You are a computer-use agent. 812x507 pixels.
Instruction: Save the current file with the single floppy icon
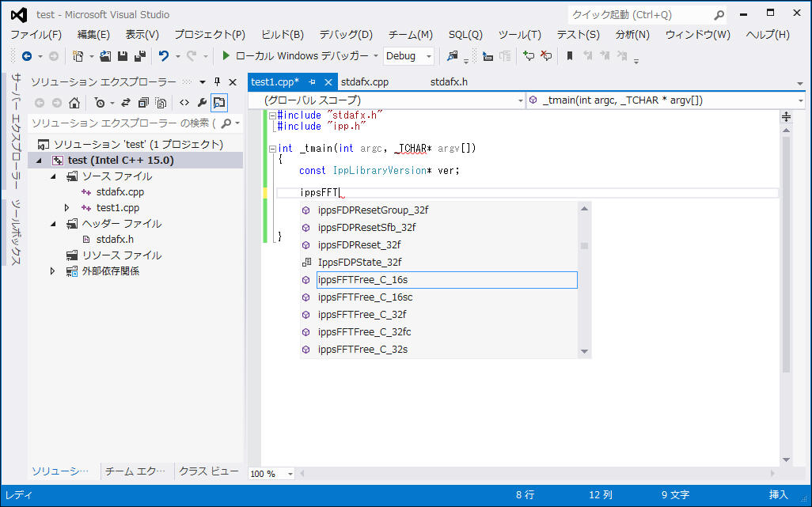pos(123,56)
